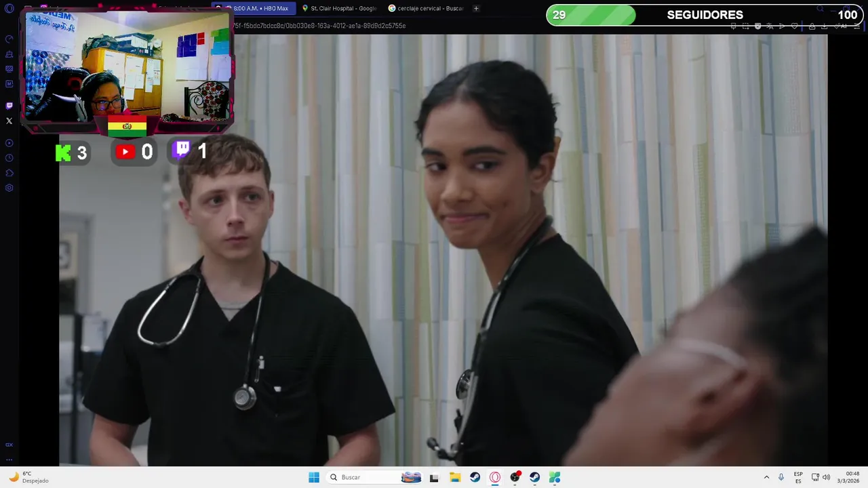Open the first Steam icon on taskbar
The image size is (868, 488).
click(475, 477)
